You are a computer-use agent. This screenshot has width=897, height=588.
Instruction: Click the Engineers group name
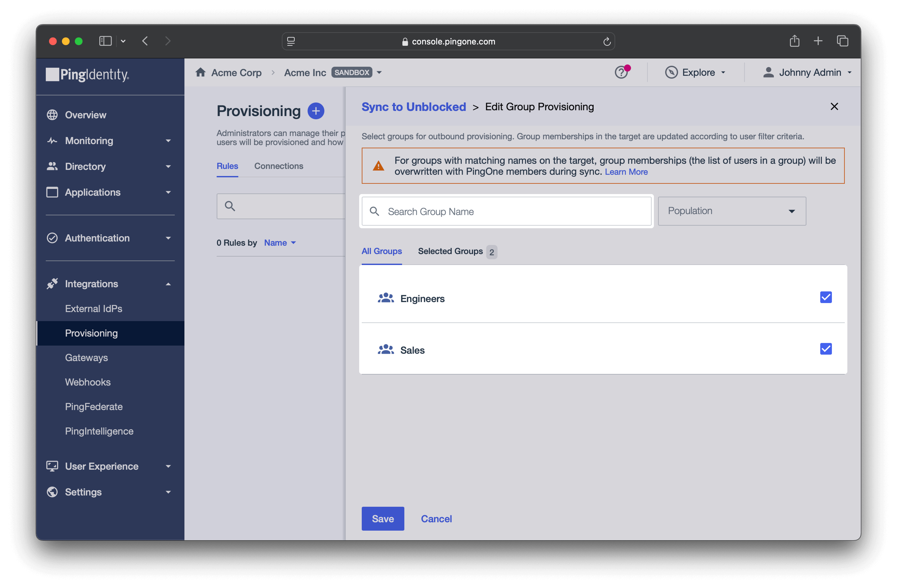422,299
